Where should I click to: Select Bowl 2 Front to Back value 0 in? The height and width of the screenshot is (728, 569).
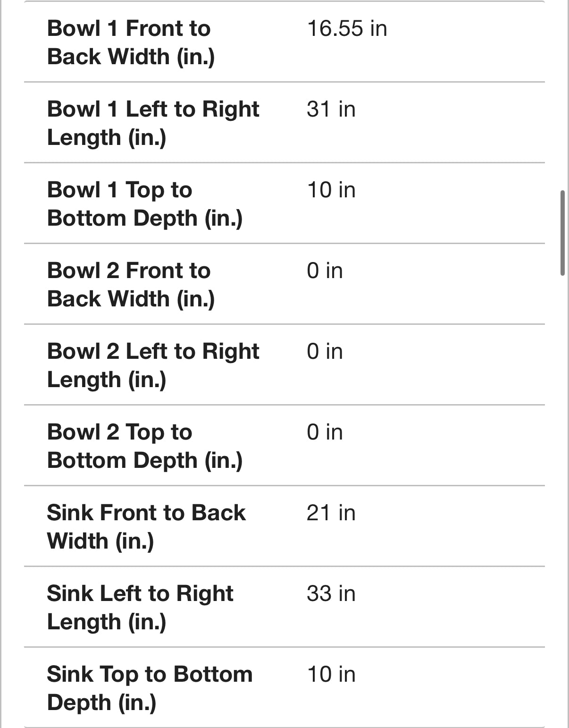[325, 271]
